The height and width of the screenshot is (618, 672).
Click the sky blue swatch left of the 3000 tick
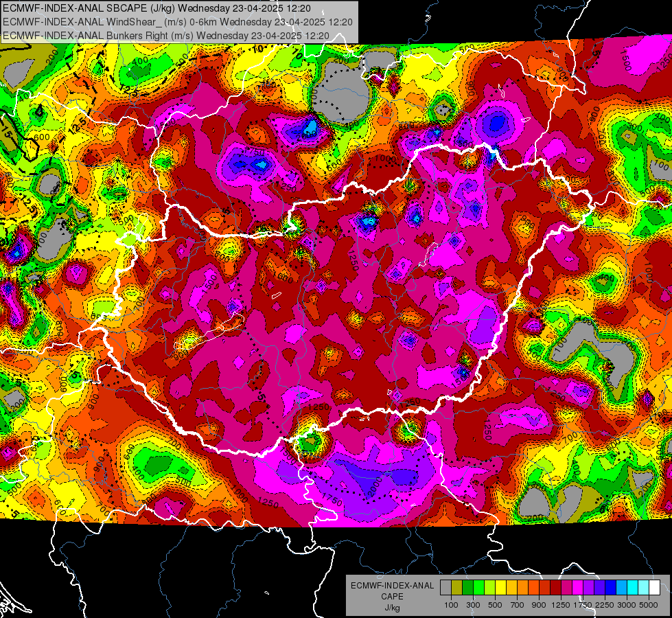pos(621,588)
